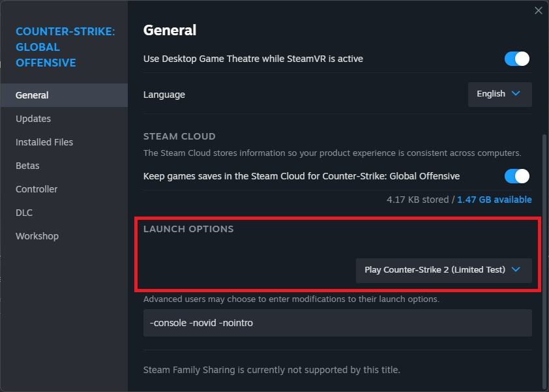This screenshot has height=392, width=549.
Task: Select the General tab in the sidebar
Action: [x=64, y=95]
